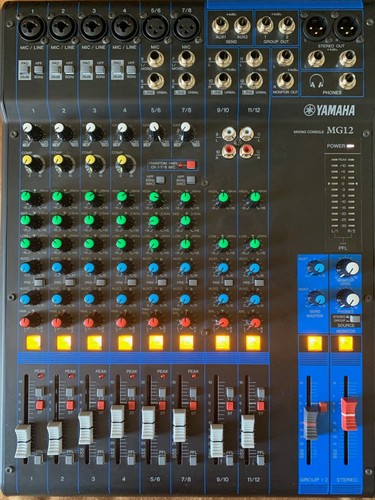375x500 pixels.
Task: Toggle the STEREO master ON button
Action: click(x=346, y=343)
